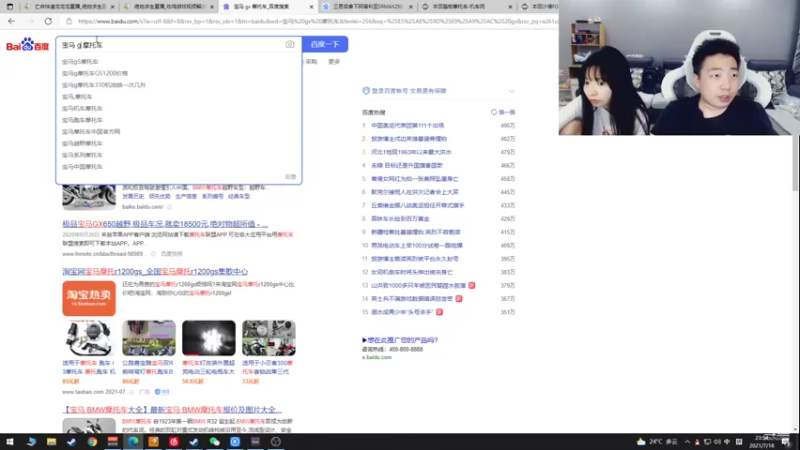Reload the current Baidu page

(x=48, y=21)
